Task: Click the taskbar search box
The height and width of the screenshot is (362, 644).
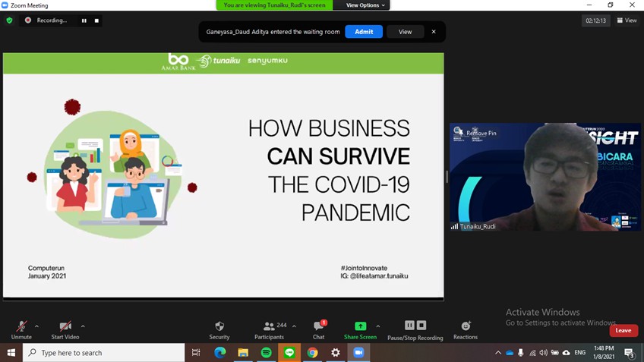Action: pos(103,353)
